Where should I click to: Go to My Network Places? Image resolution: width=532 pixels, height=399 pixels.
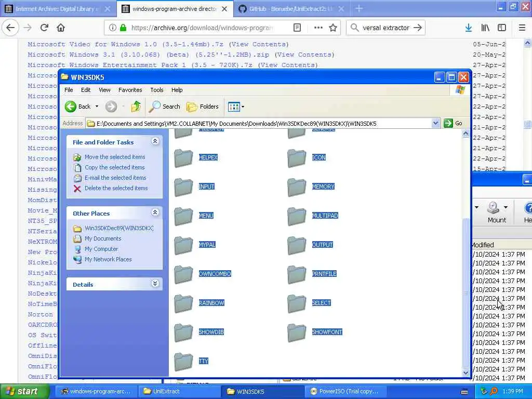click(108, 259)
